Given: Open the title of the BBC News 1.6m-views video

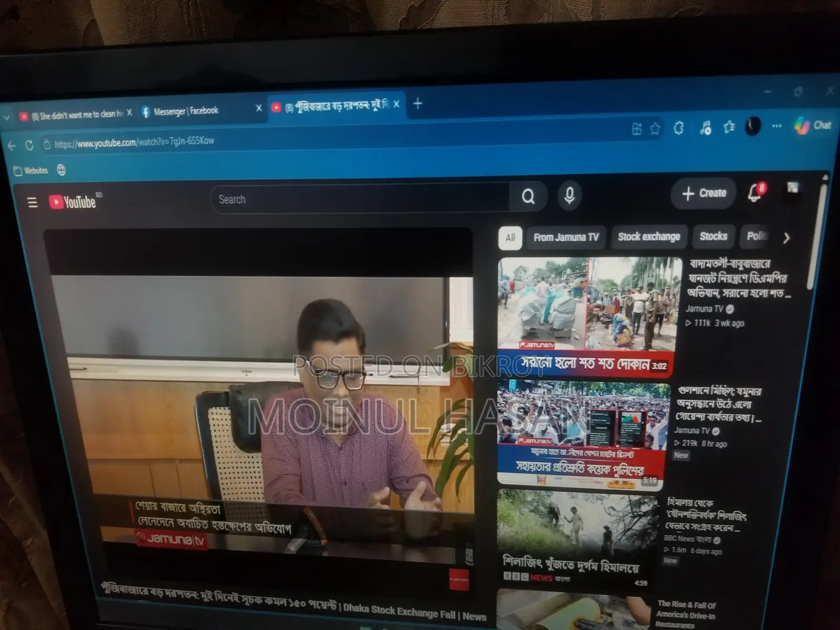Looking at the screenshot, I should click(x=706, y=515).
